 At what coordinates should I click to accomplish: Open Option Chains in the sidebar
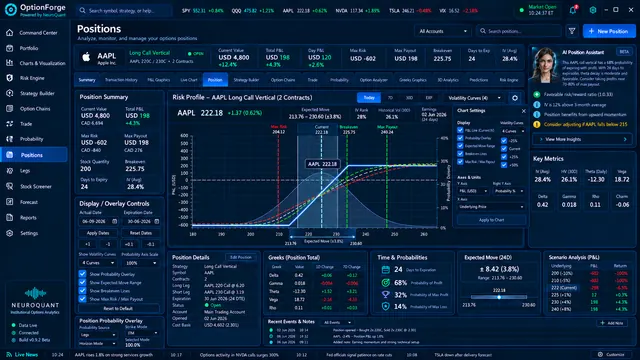tap(33, 109)
